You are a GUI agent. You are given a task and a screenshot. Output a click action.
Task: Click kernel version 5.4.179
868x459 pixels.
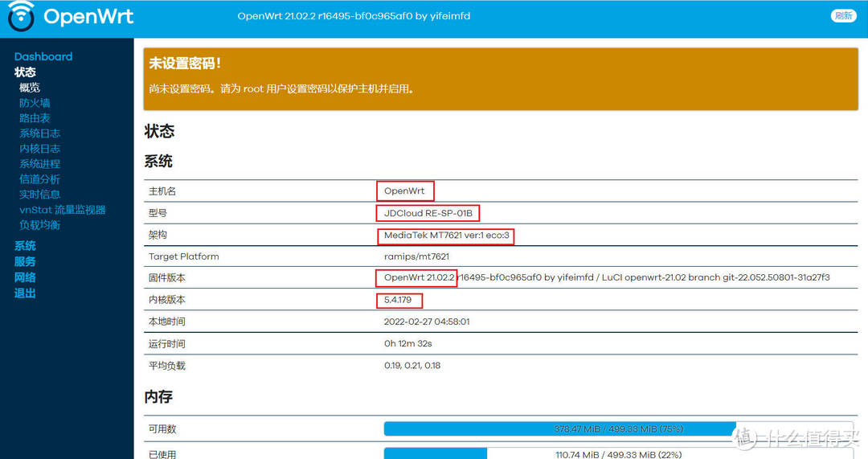click(398, 300)
